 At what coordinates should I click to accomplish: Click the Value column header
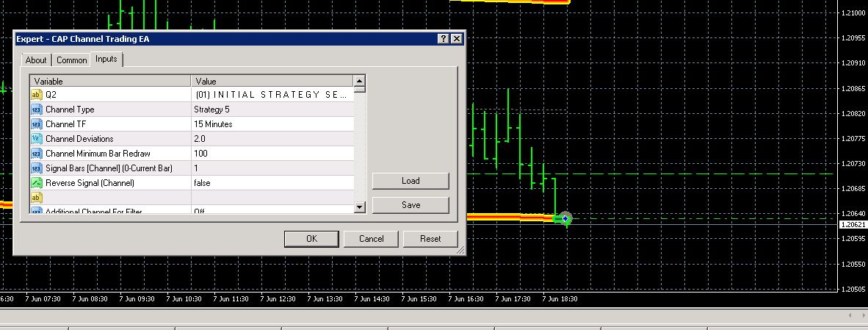(x=272, y=82)
